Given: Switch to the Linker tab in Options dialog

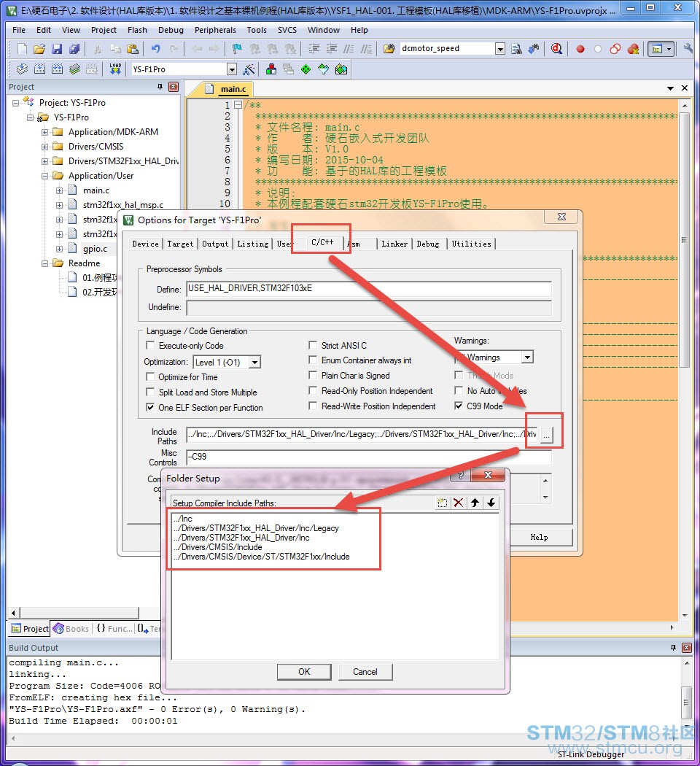Looking at the screenshot, I should [394, 244].
